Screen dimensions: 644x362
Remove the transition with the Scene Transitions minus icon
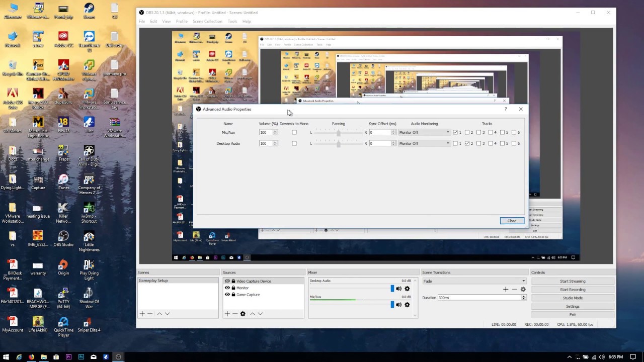tap(514, 289)
